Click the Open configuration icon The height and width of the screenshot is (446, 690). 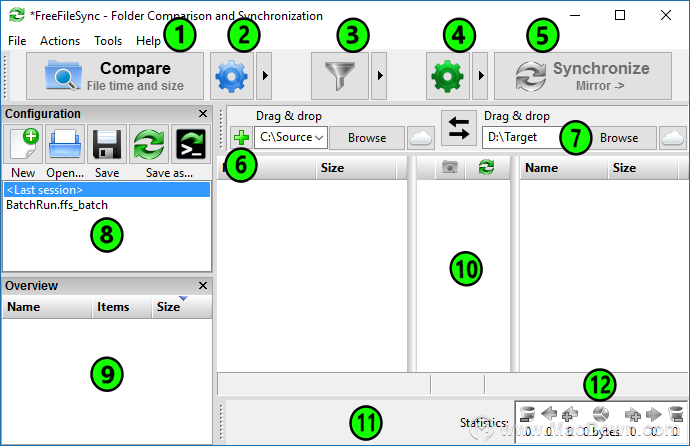pyautogui.click(x=65, y=144)
